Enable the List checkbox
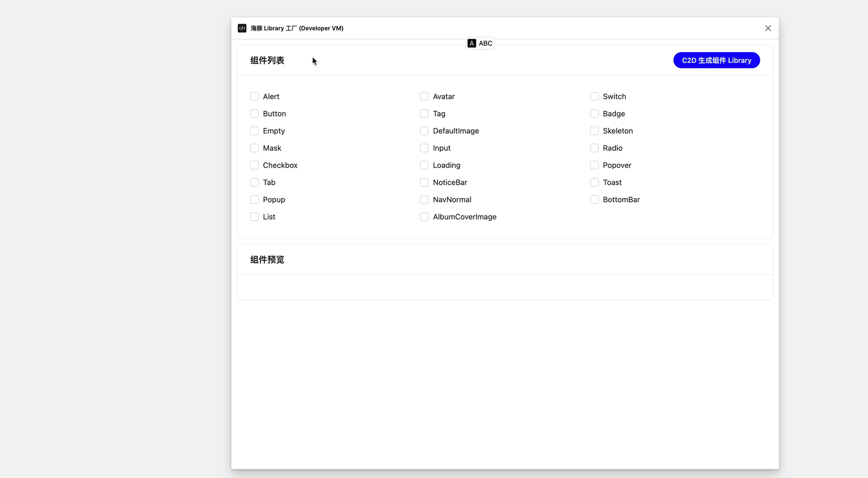The width and height of the screenshot is (868, 478). click(254, 217)
